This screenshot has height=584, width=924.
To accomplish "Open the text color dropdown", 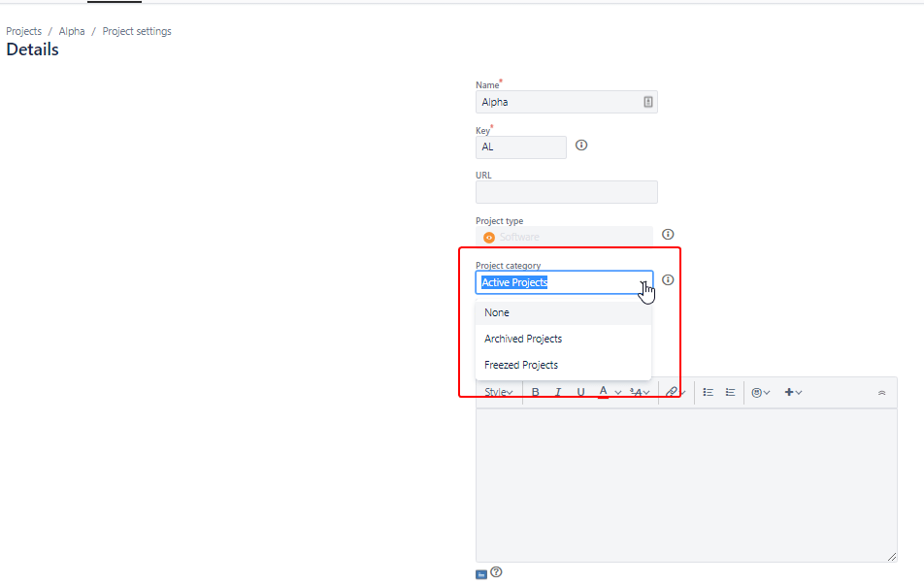I will click(610, 391).
